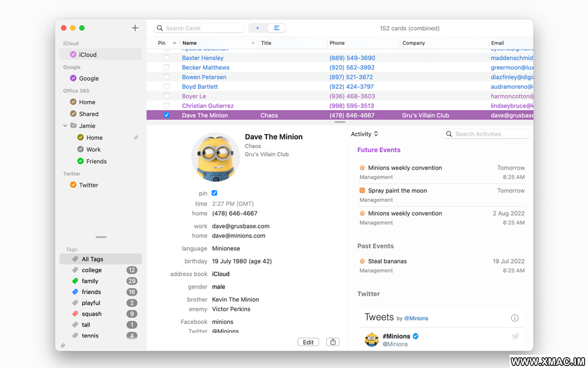Open the Activity dropdown selector
The image size is (588, 368).
365,134
